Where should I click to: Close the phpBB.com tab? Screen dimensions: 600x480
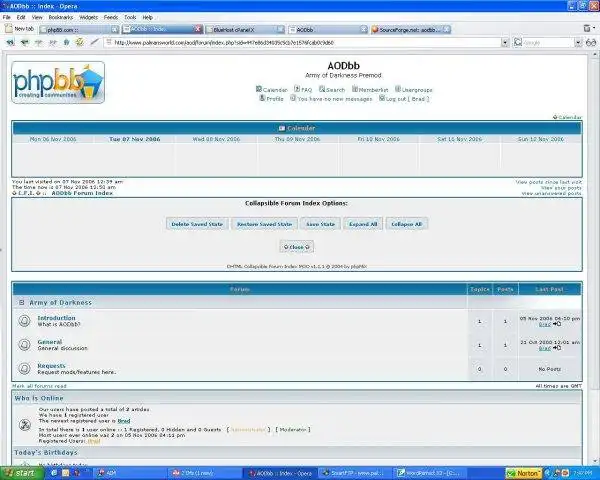[115, 29]
